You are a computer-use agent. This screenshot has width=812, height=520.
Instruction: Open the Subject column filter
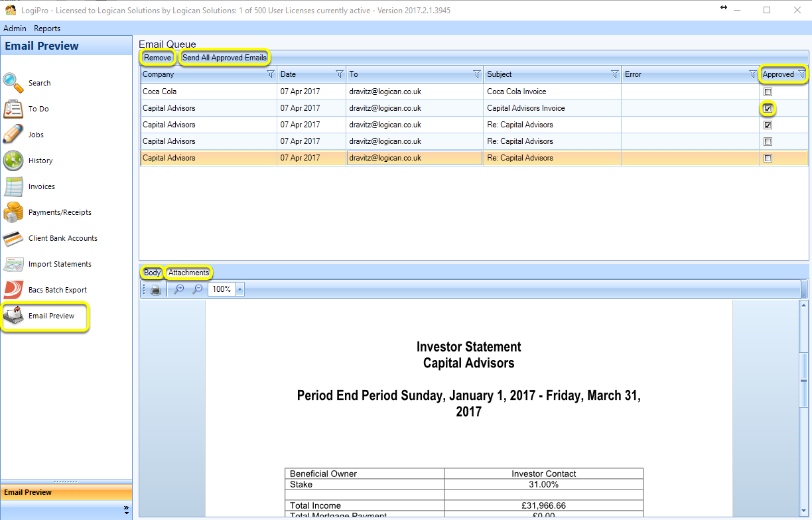(614, 74)
